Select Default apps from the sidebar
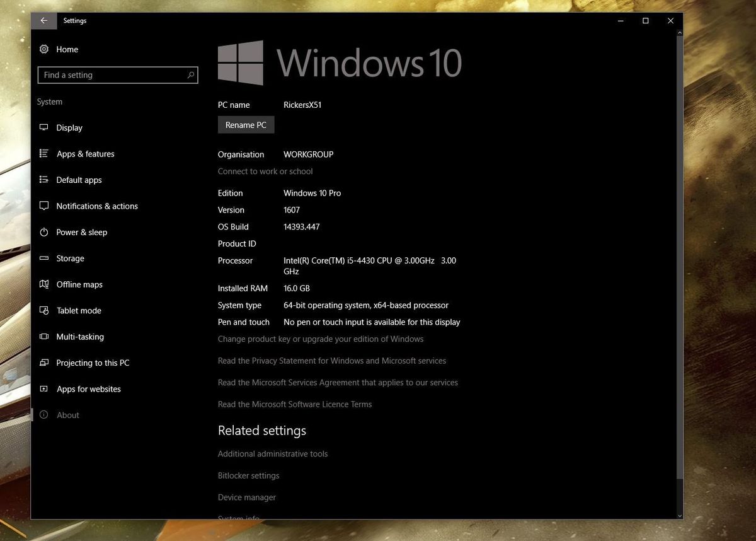This screenshot has height=541, width=756. [79, 180]
